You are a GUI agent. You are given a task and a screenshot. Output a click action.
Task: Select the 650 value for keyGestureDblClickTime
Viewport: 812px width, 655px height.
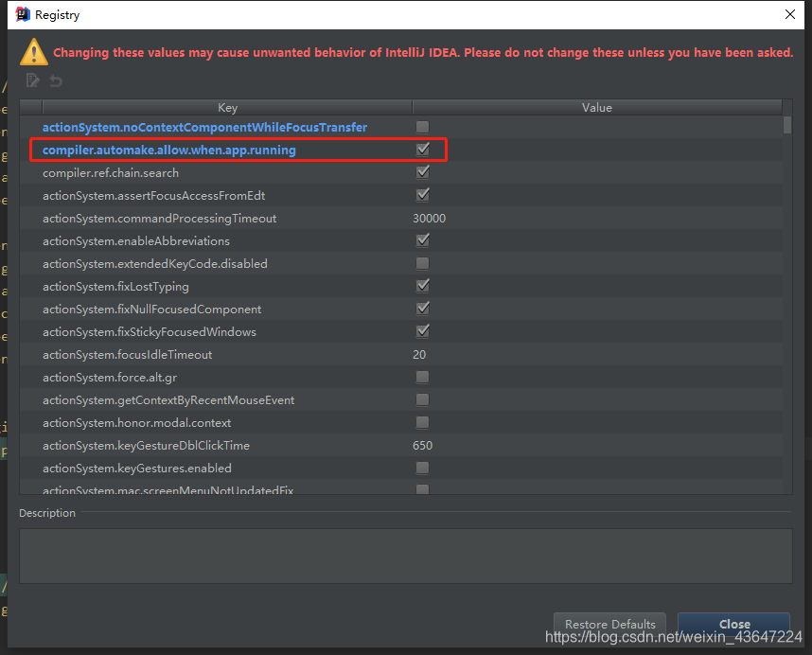coord(423,445)
